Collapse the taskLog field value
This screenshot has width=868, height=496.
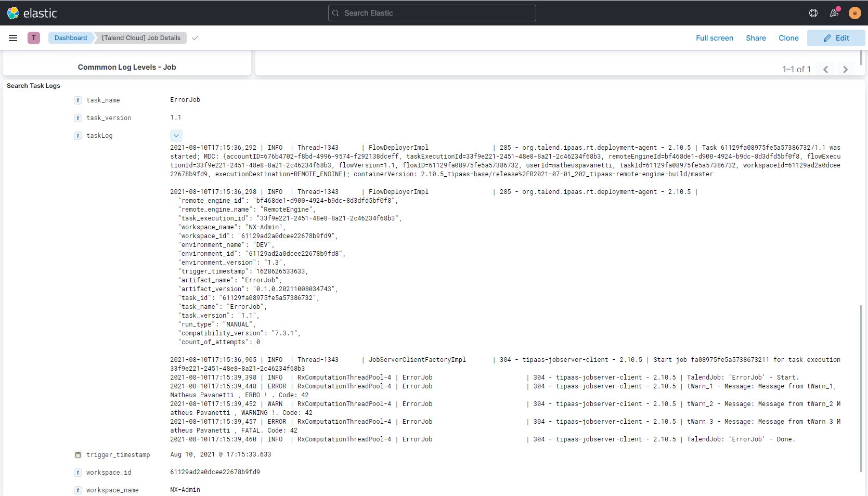(x=176, y=136)
